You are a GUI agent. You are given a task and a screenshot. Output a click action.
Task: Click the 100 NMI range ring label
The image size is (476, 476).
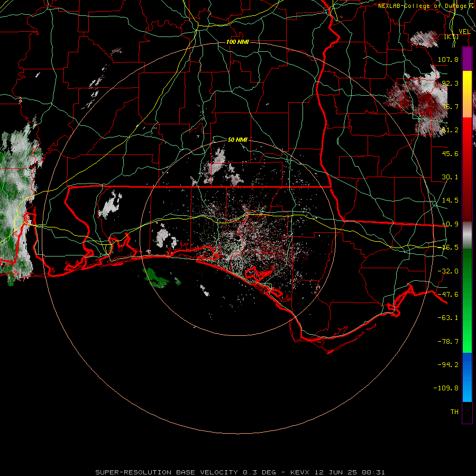point(237,42)
